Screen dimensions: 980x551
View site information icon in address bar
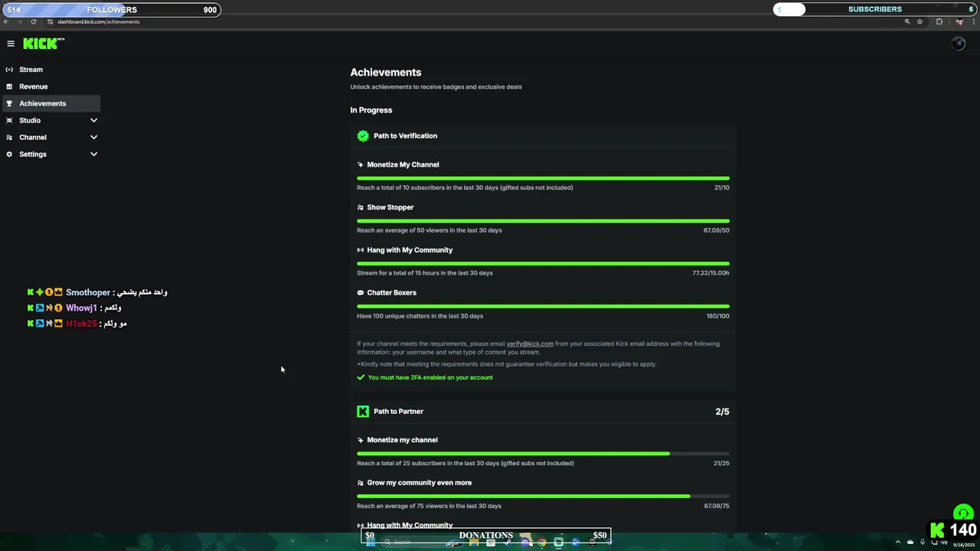(51, 21)
